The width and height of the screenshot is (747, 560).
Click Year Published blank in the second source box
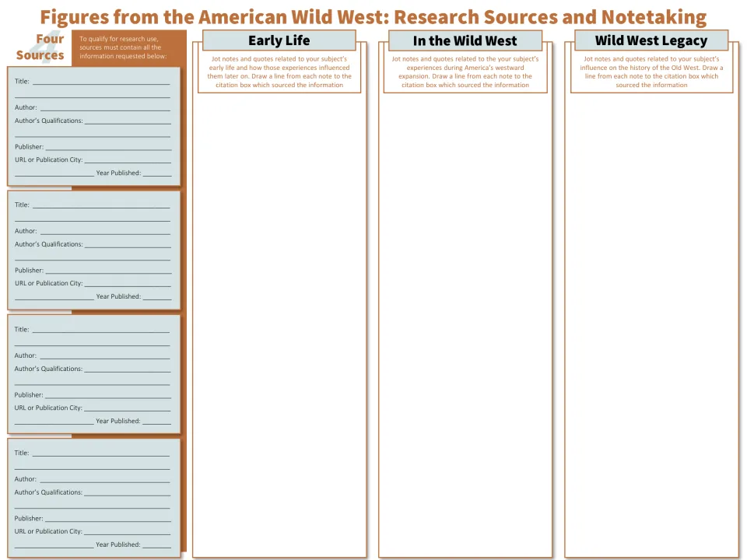[x=157, y=296]
